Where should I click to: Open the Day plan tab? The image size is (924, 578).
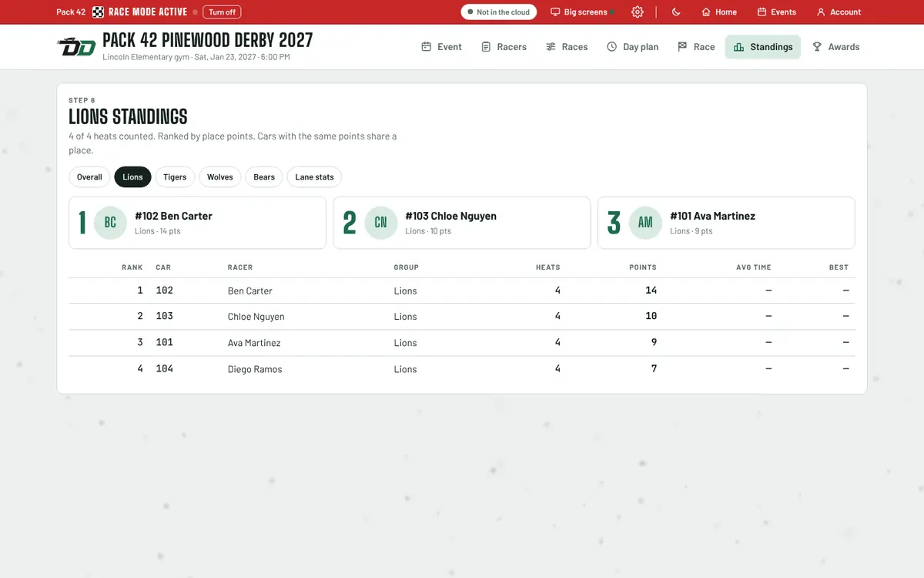[x=632, y=47]
